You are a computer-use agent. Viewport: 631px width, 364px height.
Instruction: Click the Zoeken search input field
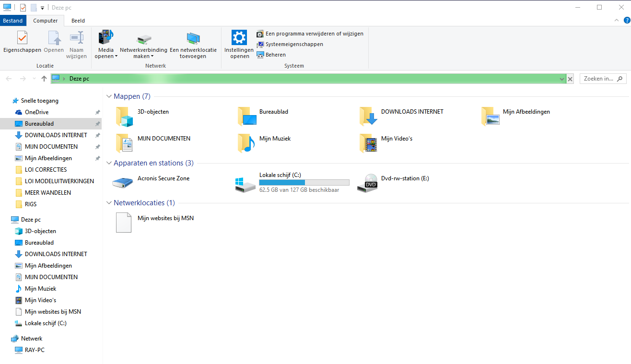[x=598, y=79]
